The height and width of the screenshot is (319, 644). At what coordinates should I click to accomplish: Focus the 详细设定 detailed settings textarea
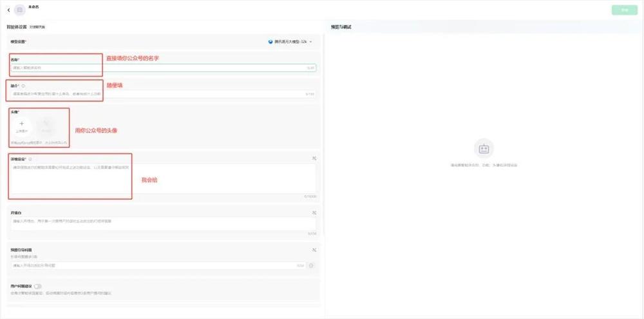(164, 179)
